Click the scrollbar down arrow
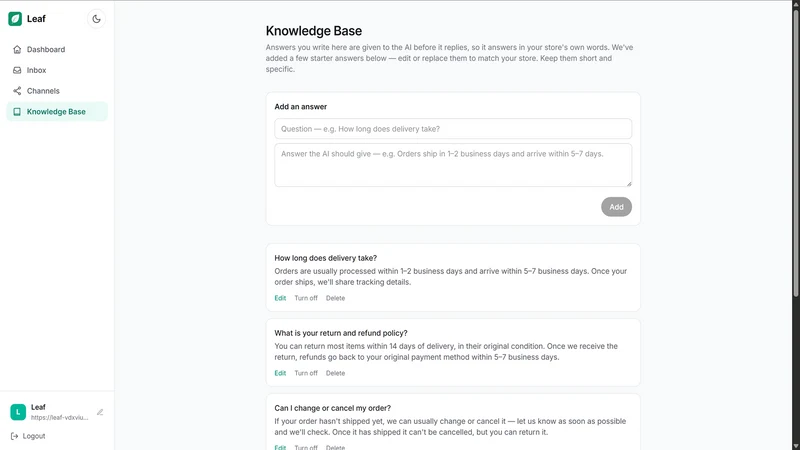The height and width of the screenshot is (450, 800). click(x=795, y=446)
